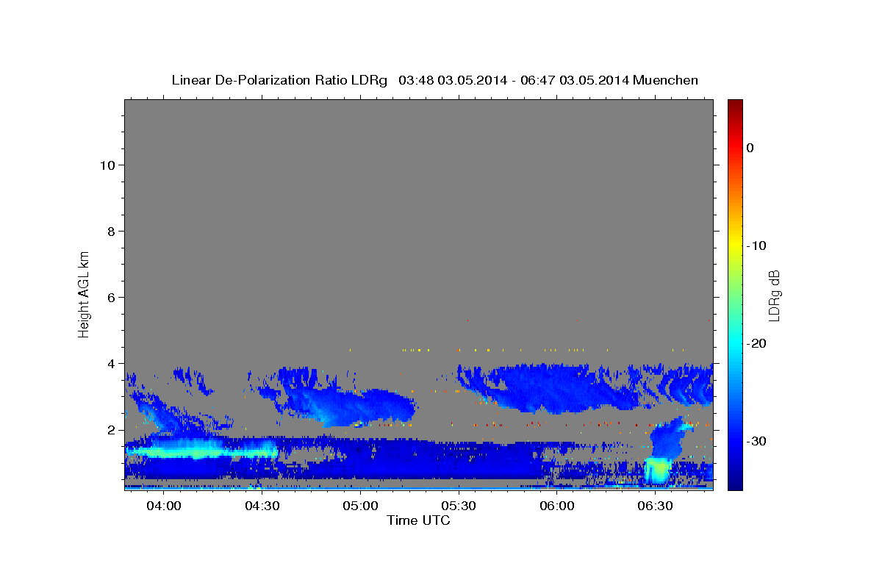This screenshot has height=588, width=882.
Task: Click the '04:00' time tick label
Action: 163,506
